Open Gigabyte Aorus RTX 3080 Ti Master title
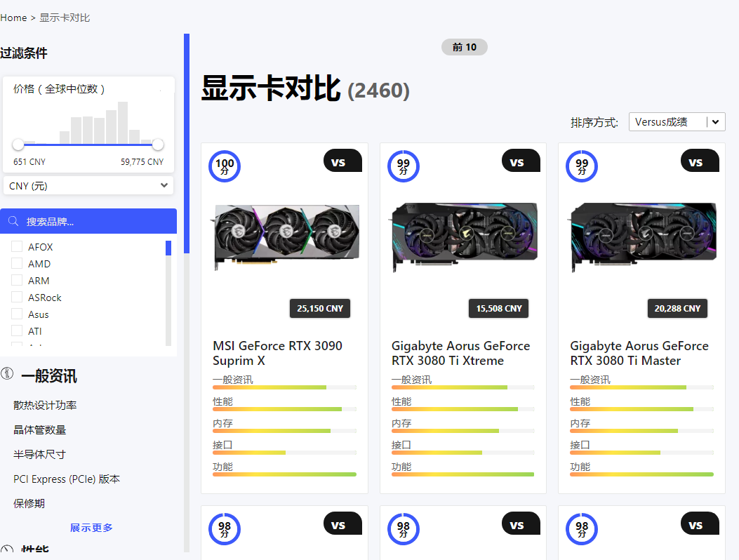This screenshot has width=739, height=560. 639,353
